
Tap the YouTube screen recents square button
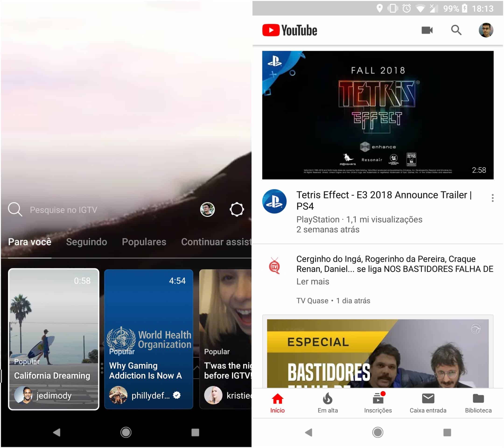pos(447,432)
